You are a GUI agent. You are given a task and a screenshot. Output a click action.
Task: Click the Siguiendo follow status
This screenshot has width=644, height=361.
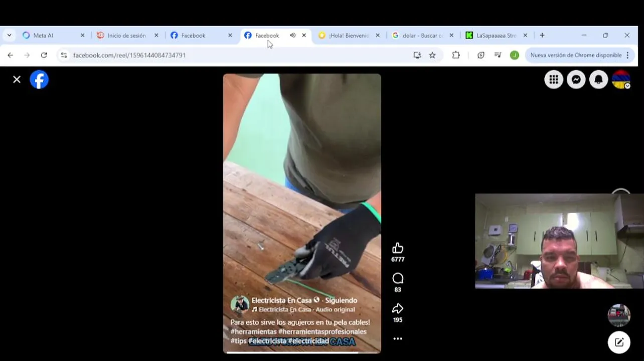coord(341,300)
